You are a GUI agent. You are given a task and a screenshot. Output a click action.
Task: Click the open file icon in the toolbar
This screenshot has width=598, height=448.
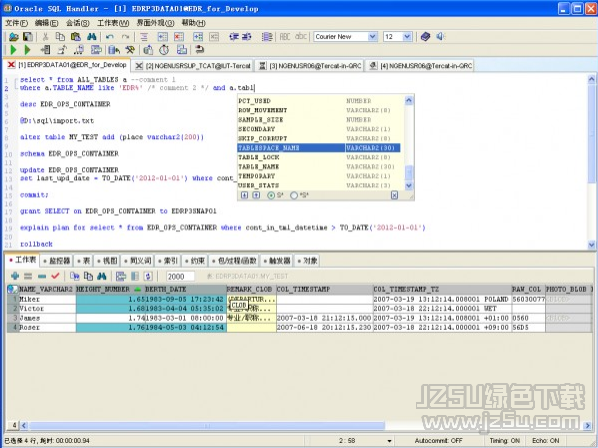(x=14, y=37)
